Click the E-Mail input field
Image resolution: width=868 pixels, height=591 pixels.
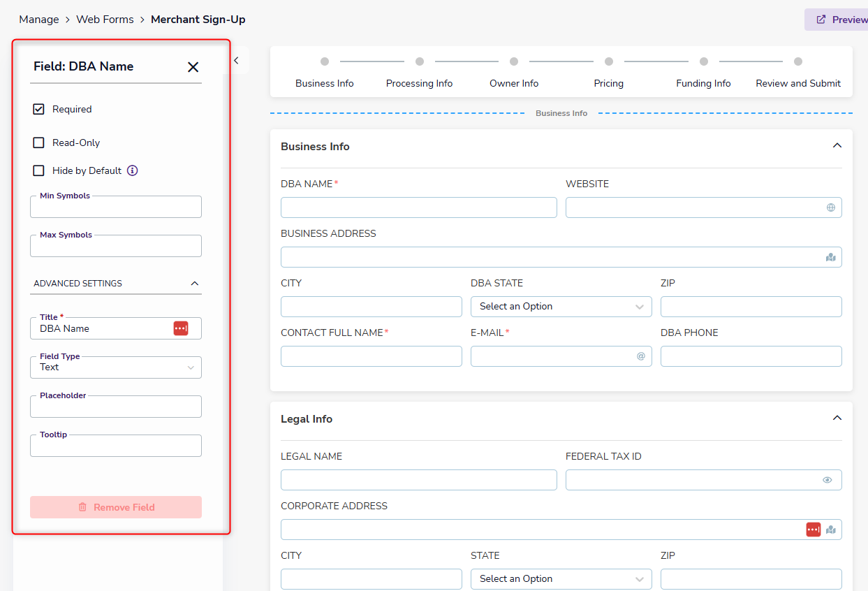tap(561, 356)
